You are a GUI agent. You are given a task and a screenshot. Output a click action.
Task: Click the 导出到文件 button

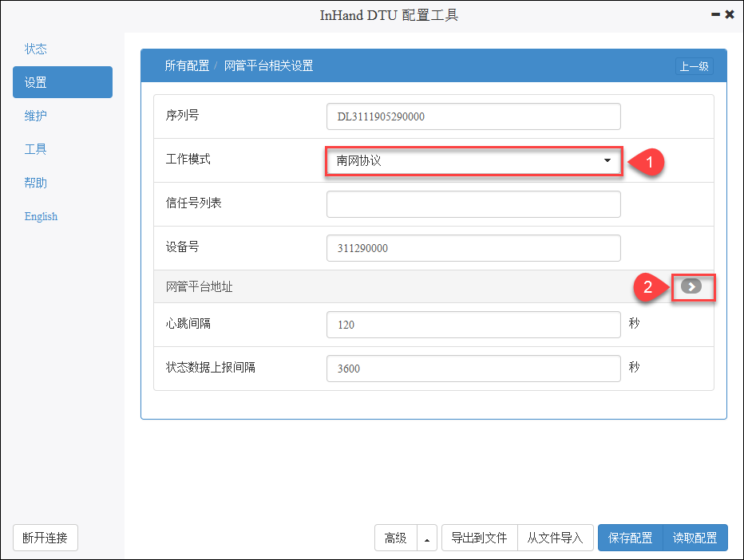pyautogui.click(x=479, y=538)
